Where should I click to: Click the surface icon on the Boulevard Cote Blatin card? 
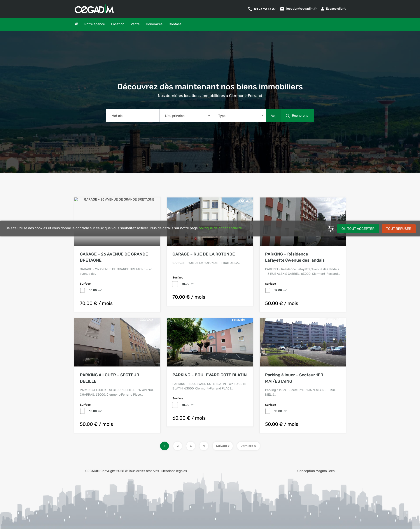point(175,405)
